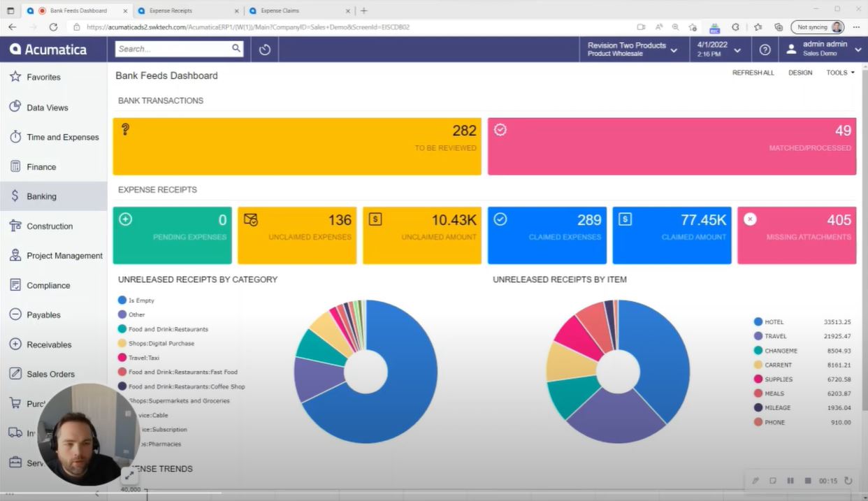The width and height of the screenshot is (868, 501).
Task: Open the Sales Orders workspace
Action: point(54,374)
